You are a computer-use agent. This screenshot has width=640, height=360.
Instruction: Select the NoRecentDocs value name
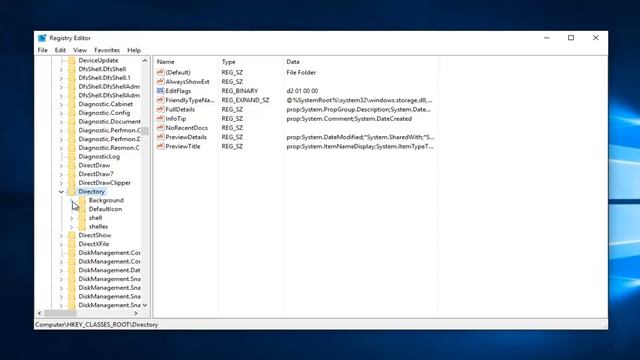click(187, 128)
